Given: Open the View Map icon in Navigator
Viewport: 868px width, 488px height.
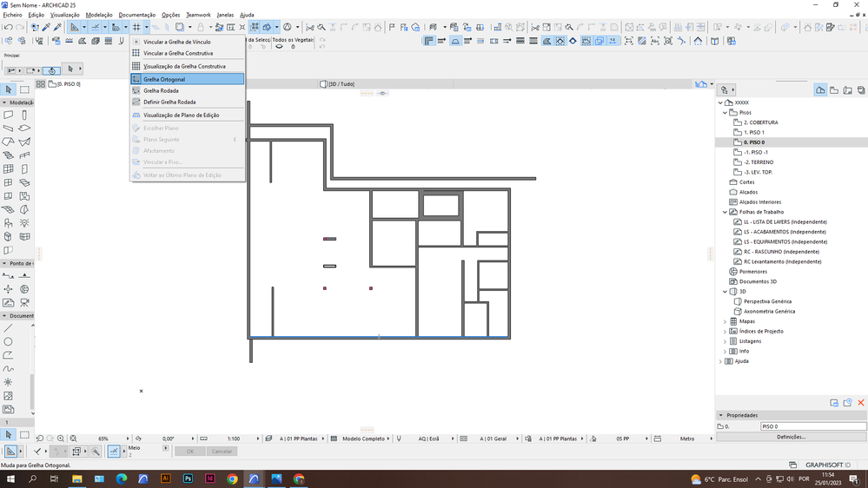Looking at the screenshot, I should click(x=834, y=89).
